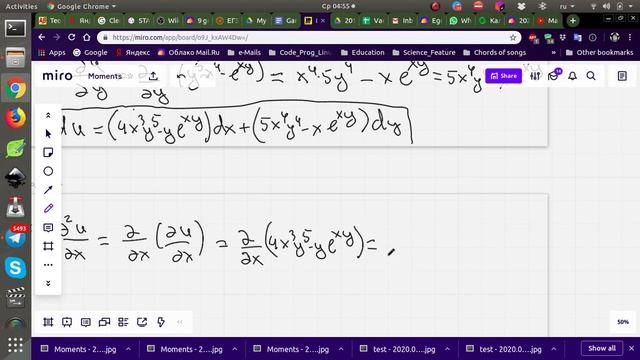The width and height of the screenshot is (640, 360).
Task: Open Облако Mail.Ru bookmark
Action: click(189, 53)
